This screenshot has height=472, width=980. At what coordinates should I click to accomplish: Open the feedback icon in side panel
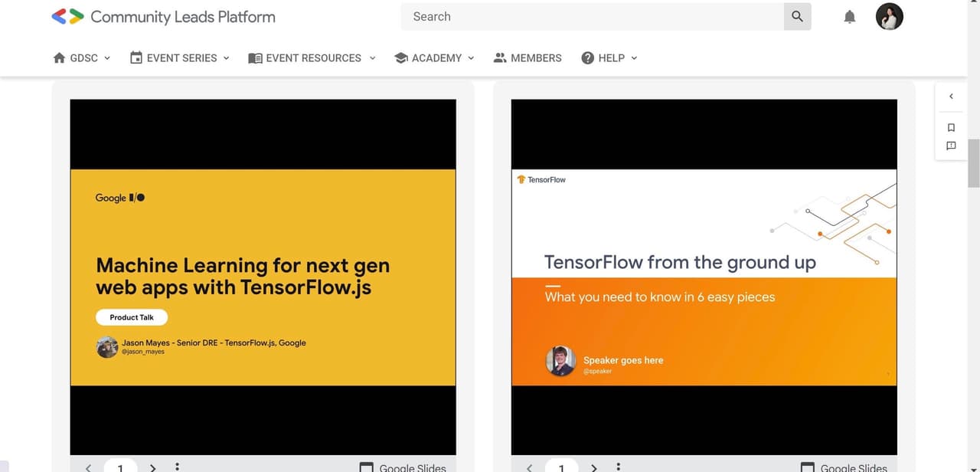[x=951, y=146]
